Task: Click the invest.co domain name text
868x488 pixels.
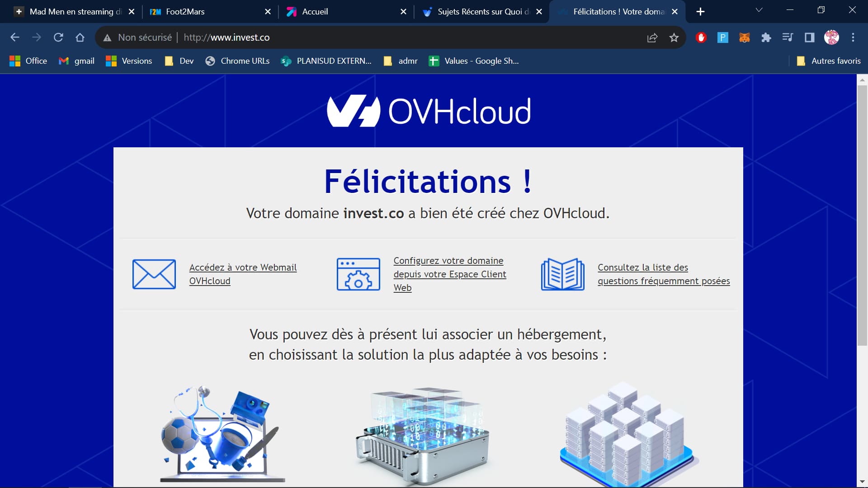Action: tap(373, 213)
